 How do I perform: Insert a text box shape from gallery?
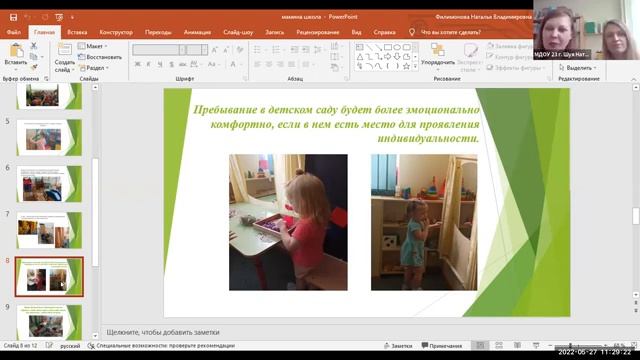point(360,47)
